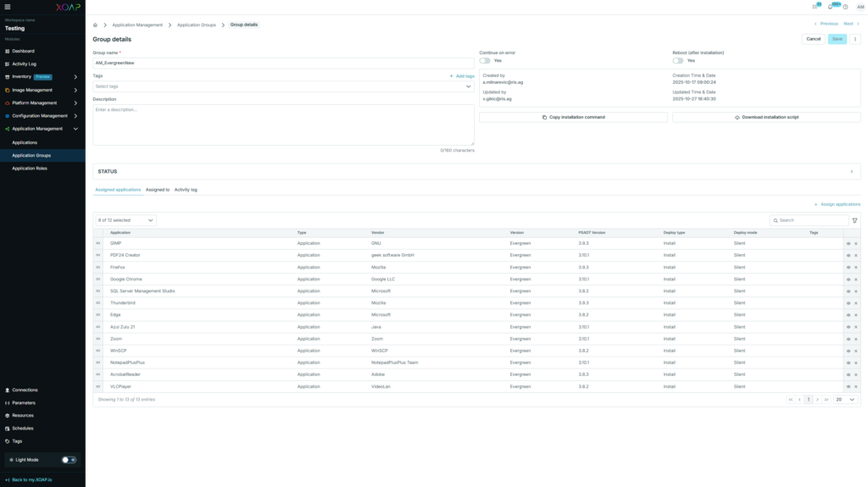Switch the Light Mode toggle
Image resolution: width=868 pixels, height=487 pixels.
(x=70, y=460)
